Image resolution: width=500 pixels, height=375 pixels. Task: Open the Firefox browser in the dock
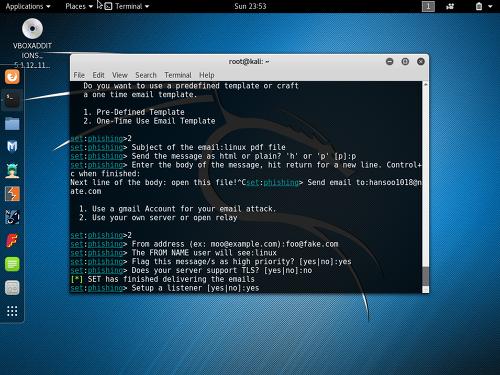[x=12, y=77]
